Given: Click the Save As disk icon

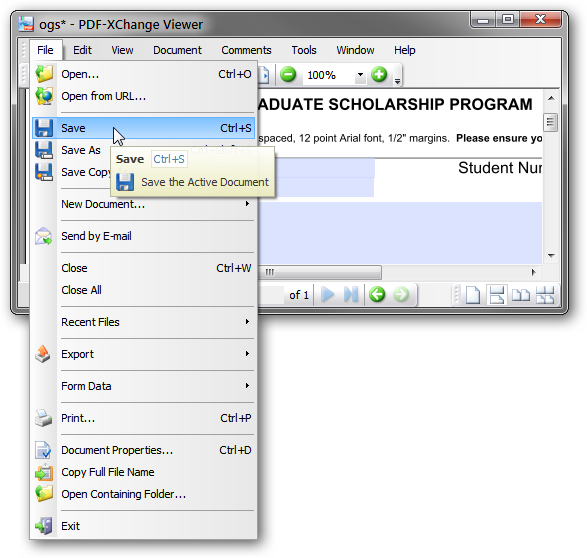Looking at the screenshot, I should [44, 150].
